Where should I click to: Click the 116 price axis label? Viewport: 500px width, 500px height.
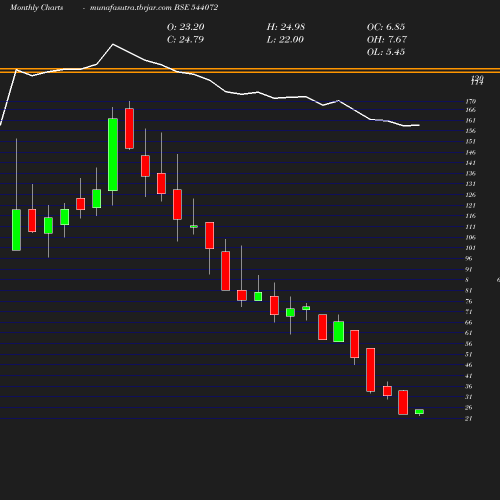pos(471,216)
